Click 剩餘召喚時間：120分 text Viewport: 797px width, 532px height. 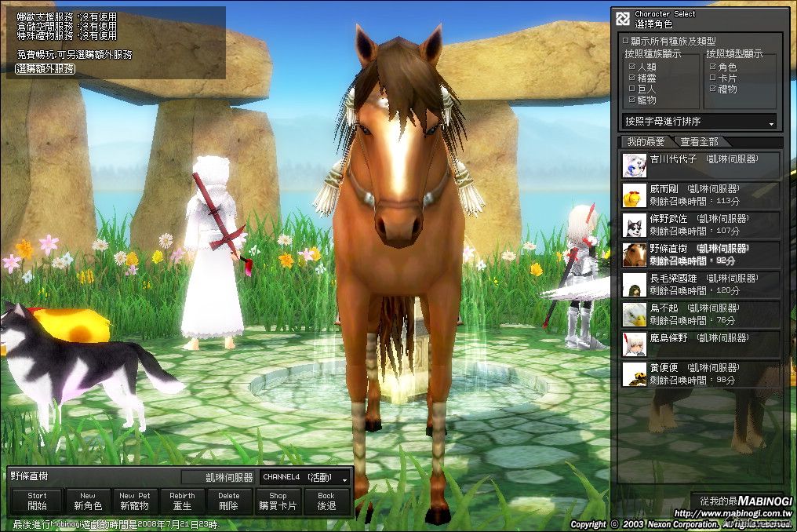click(x=694, y=291)
